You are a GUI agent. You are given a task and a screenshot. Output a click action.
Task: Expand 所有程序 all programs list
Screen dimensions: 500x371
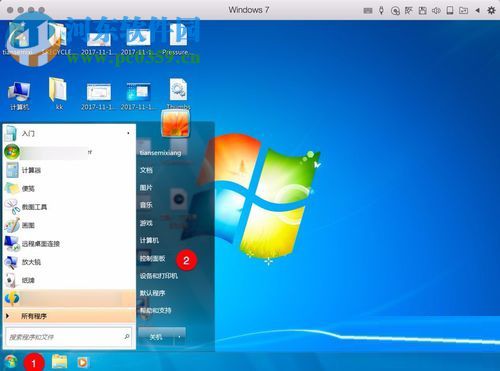coord(69,316)
